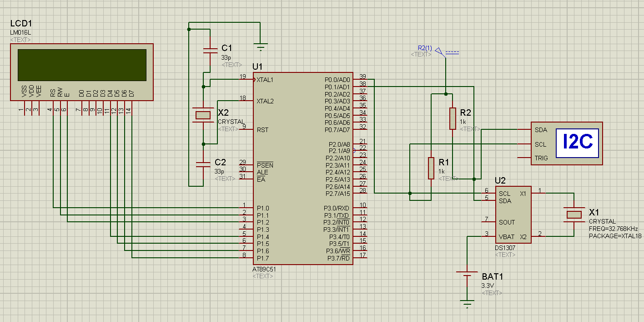Select the LM016L LCD display component
The image size is (644, 322).
82,73
